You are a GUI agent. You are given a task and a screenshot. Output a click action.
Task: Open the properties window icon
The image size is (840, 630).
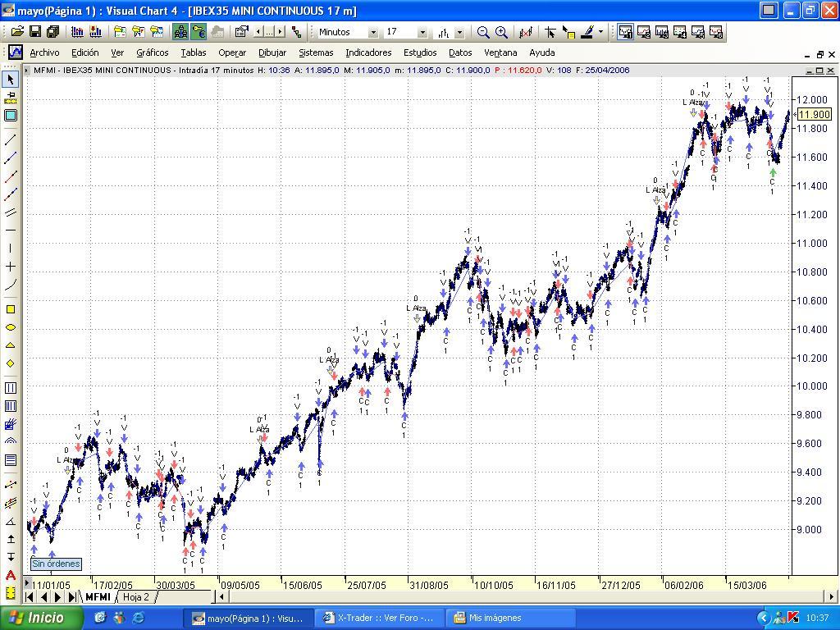tap(242, 32)
